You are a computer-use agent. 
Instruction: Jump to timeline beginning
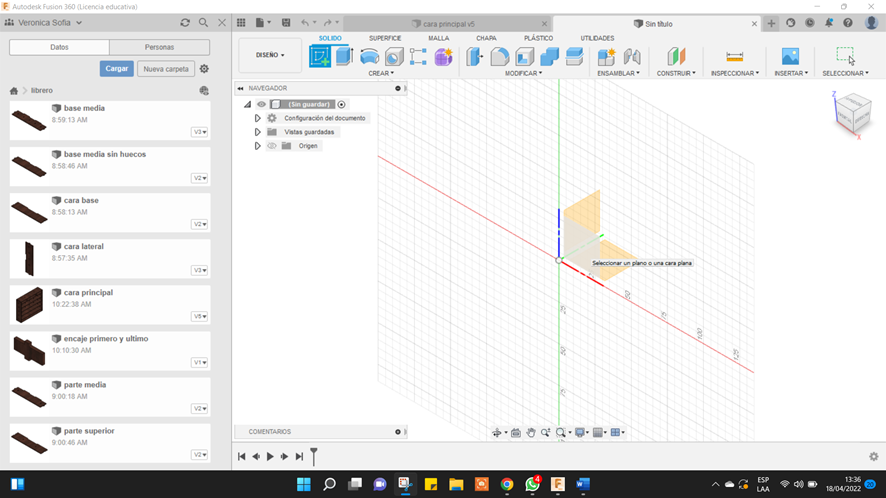pyautogui.click(x=241, y=456)
